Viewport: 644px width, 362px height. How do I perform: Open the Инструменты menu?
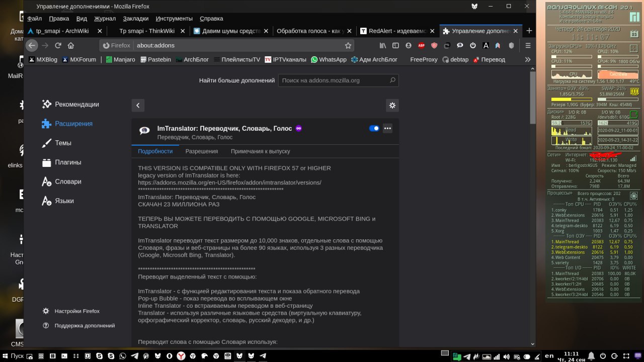click(x=174, y=19)
